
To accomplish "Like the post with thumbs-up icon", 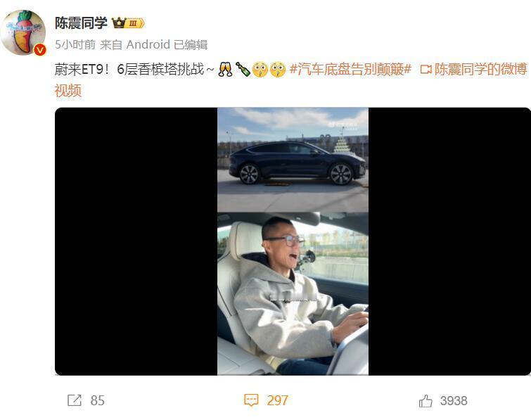I will coord(426,400).
